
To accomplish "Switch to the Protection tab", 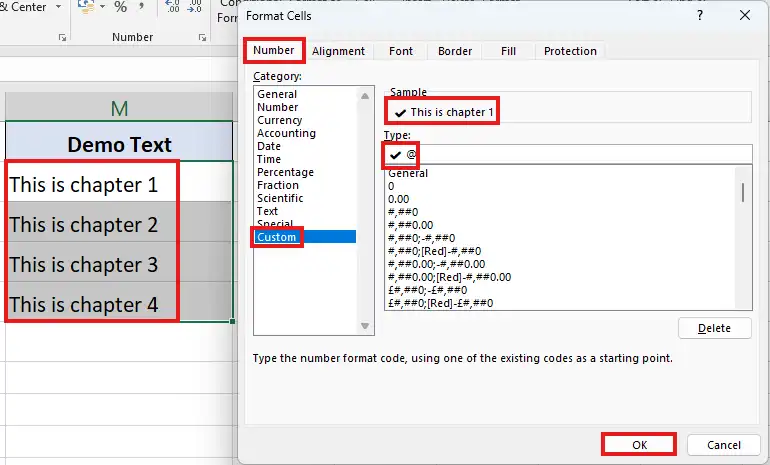I will pyautogui.click(x=570, y=51).
